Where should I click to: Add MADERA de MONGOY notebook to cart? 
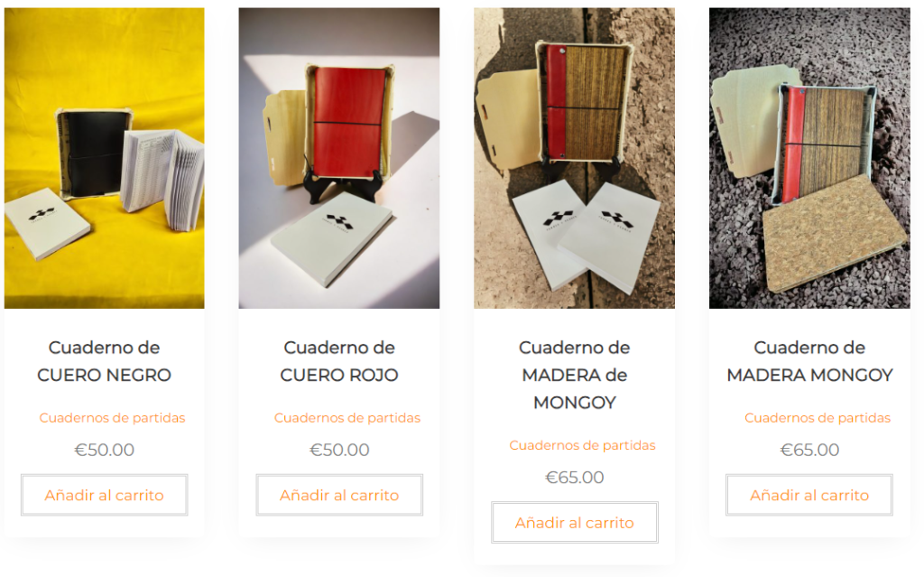pyautogui.click(x=574, y=523)
